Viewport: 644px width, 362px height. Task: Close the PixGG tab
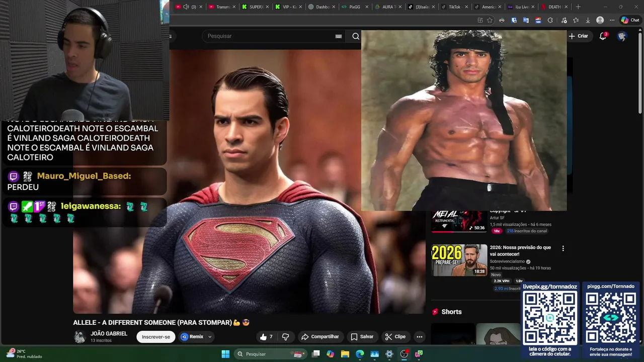[367, 7]
